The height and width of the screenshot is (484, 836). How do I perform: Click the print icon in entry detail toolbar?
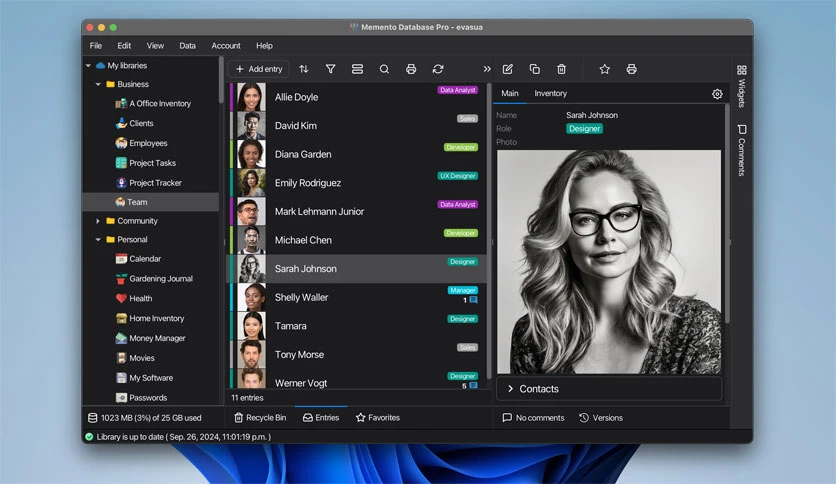[631, 69]
